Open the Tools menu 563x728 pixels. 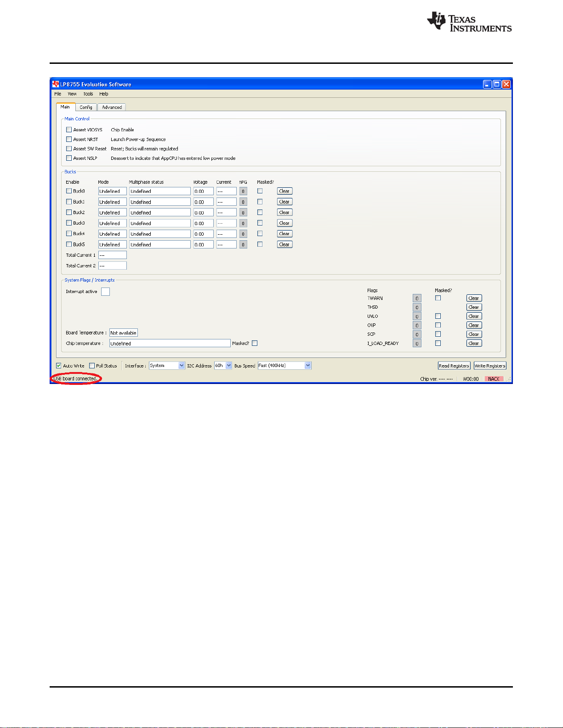coord(88,94)
